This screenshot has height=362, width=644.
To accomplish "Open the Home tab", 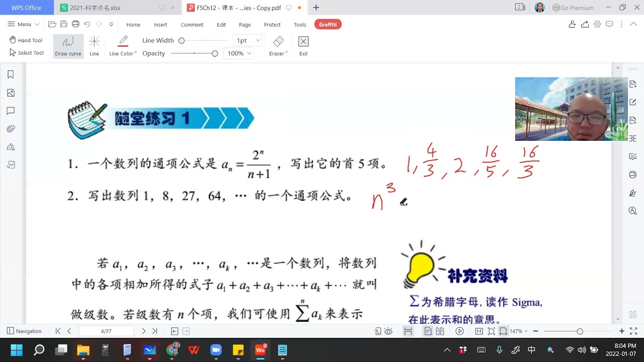I will coord(133,25).
